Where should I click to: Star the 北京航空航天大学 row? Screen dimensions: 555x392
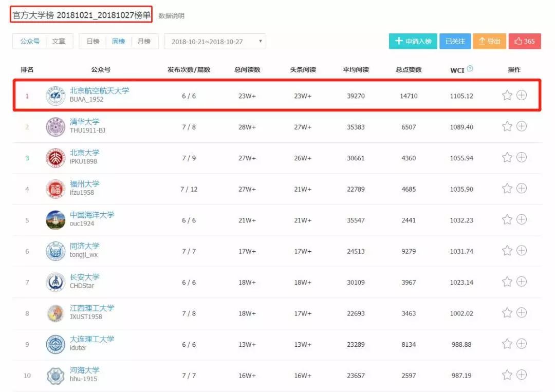(507, 95)
